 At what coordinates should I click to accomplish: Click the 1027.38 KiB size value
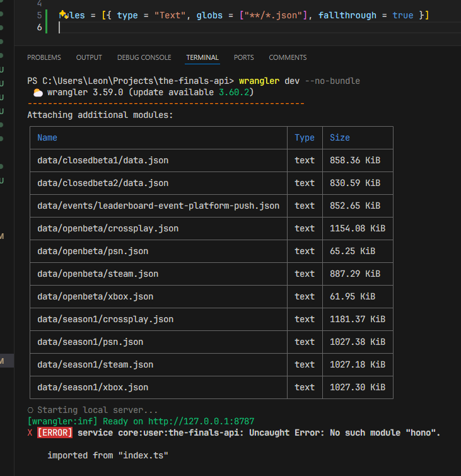[x=358, y=342]
